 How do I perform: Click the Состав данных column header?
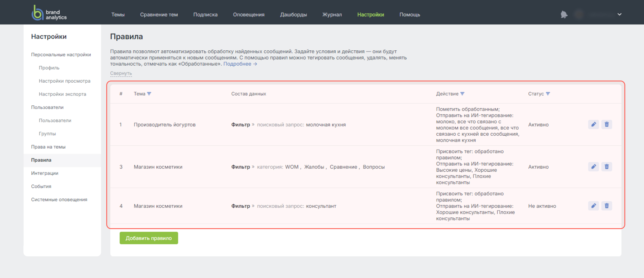[249, 94]
